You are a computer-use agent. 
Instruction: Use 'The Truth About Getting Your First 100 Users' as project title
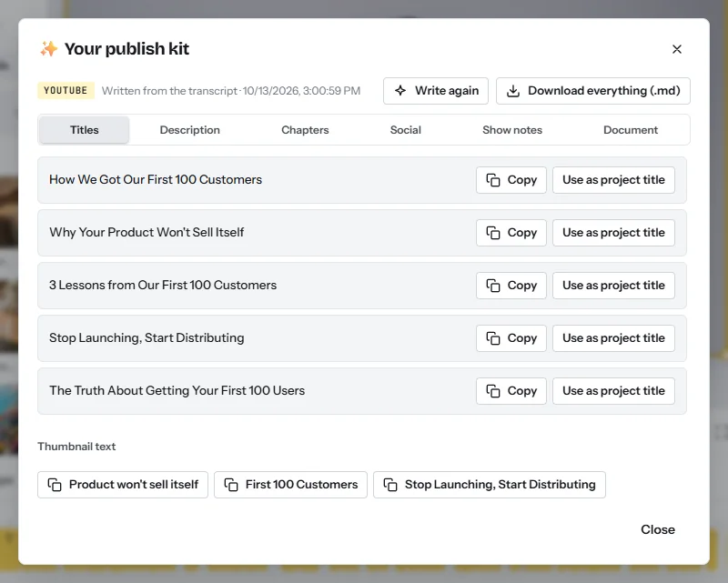(x=613, y=391)
